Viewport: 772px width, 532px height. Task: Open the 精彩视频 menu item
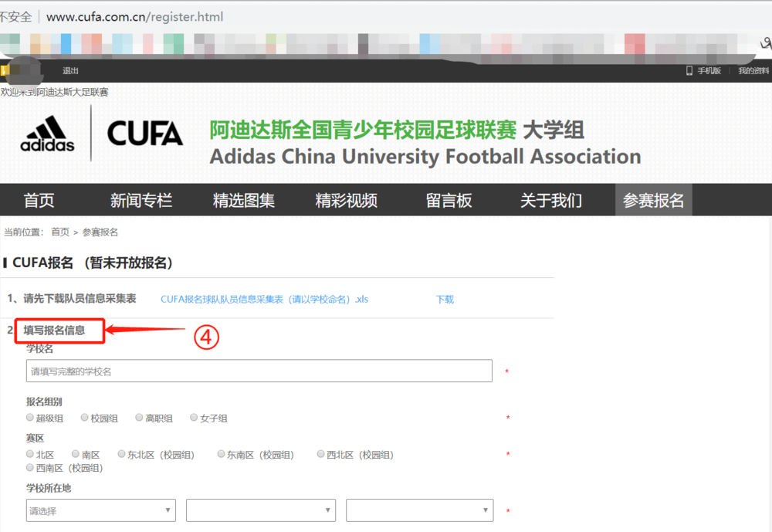coord(346,200)
